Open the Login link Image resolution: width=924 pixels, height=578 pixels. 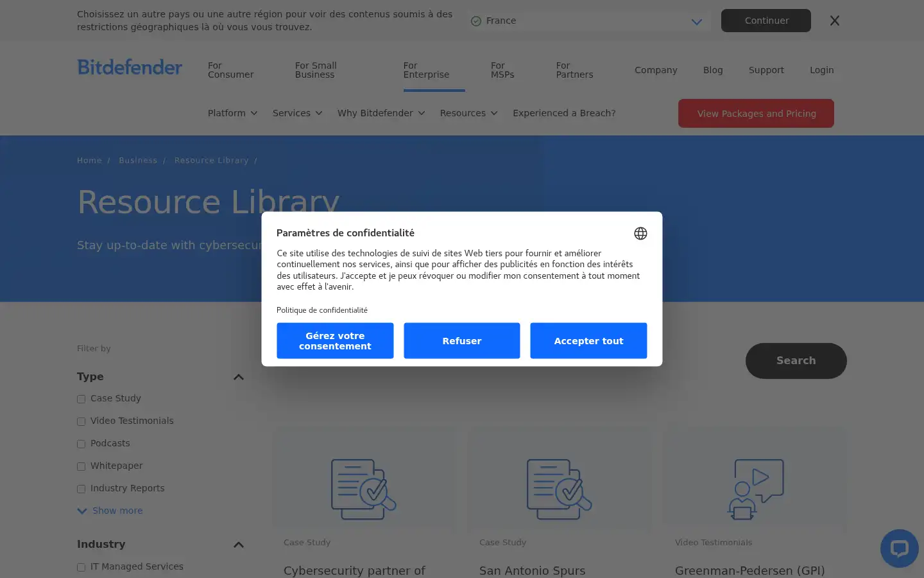click(x=821, y=70)
